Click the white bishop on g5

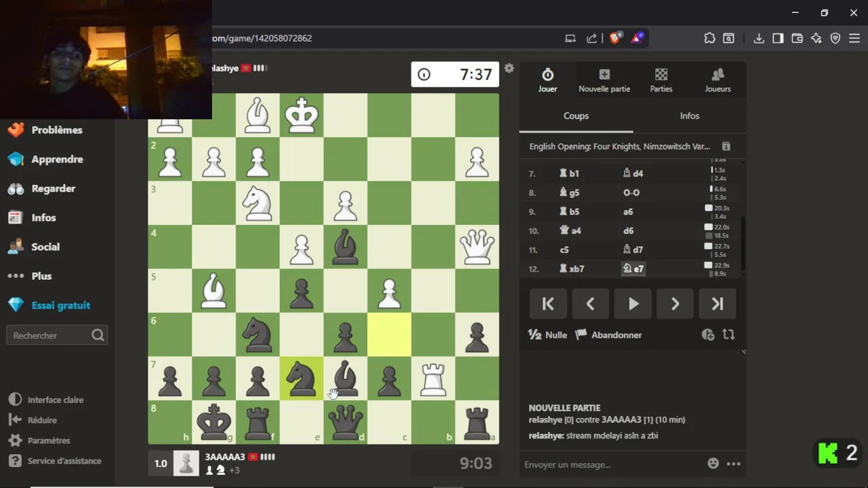point(214,291)
